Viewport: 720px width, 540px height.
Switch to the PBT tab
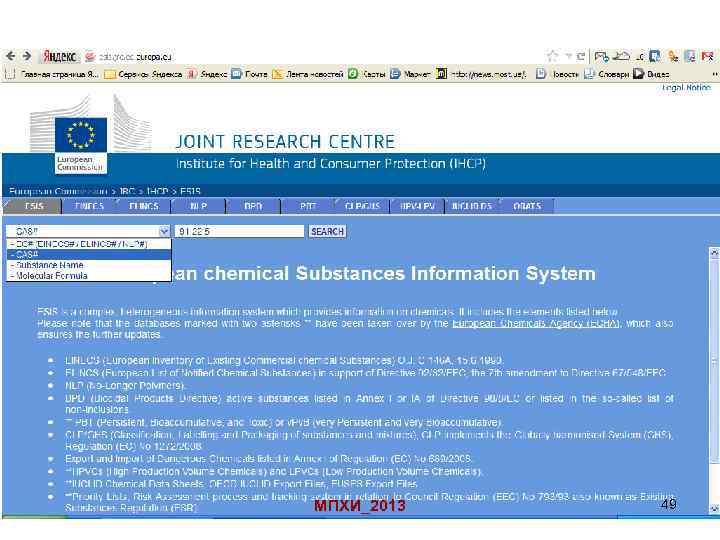pos(308,206)
